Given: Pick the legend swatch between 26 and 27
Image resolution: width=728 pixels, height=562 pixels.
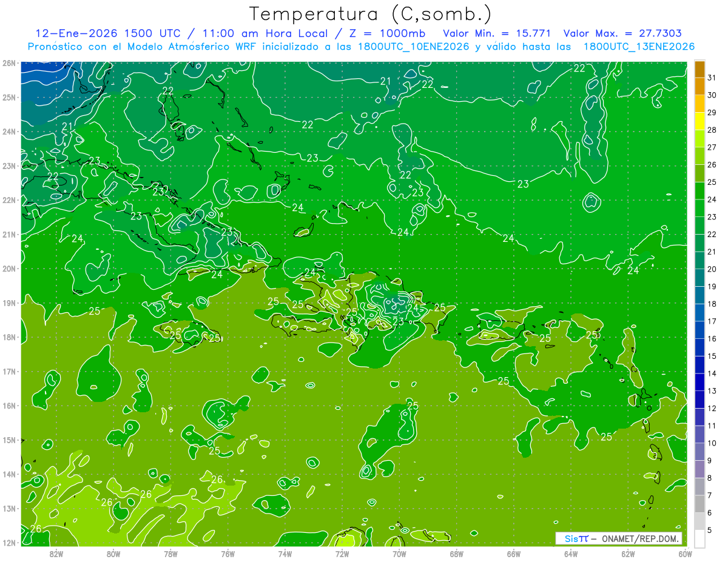Looking at the screenshot, I should pyautogui.click(x=699, y=156).
